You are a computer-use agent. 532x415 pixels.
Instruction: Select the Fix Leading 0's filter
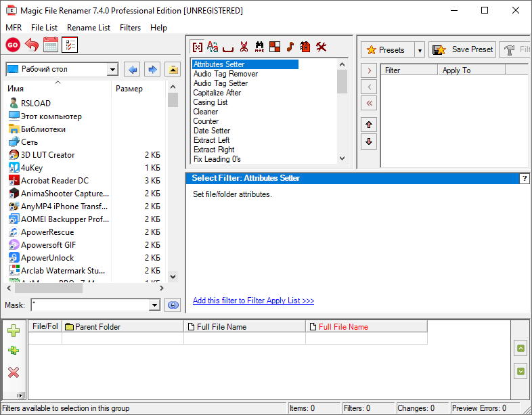pos(217,159)
